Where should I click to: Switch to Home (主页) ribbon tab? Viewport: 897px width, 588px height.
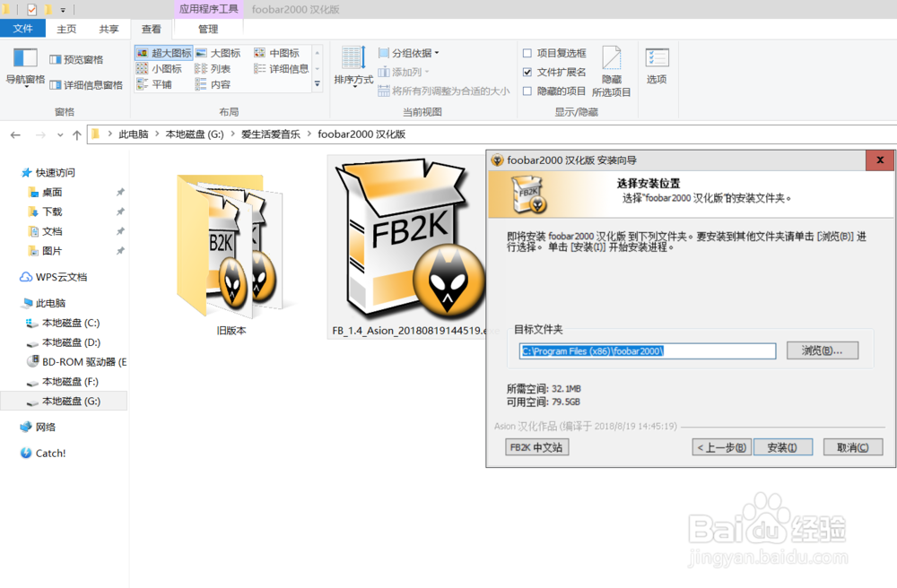[66, 30]
